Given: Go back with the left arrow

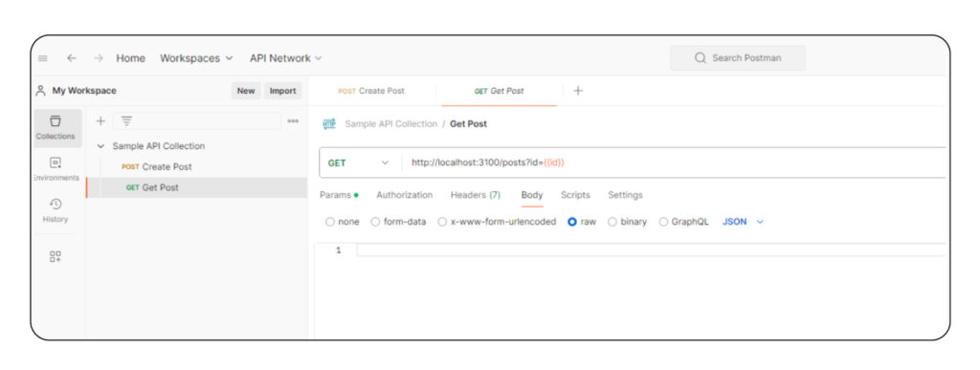Looking at the screenshot, I should click(71, 58).
